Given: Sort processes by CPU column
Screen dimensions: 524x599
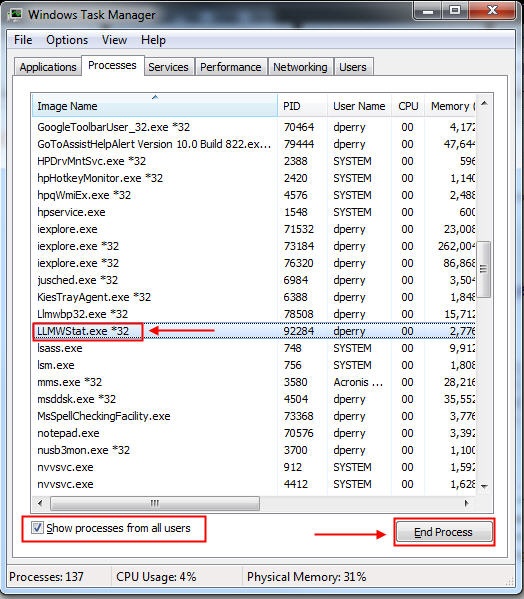Looking at the screenshot, I should tap(408, 106).
